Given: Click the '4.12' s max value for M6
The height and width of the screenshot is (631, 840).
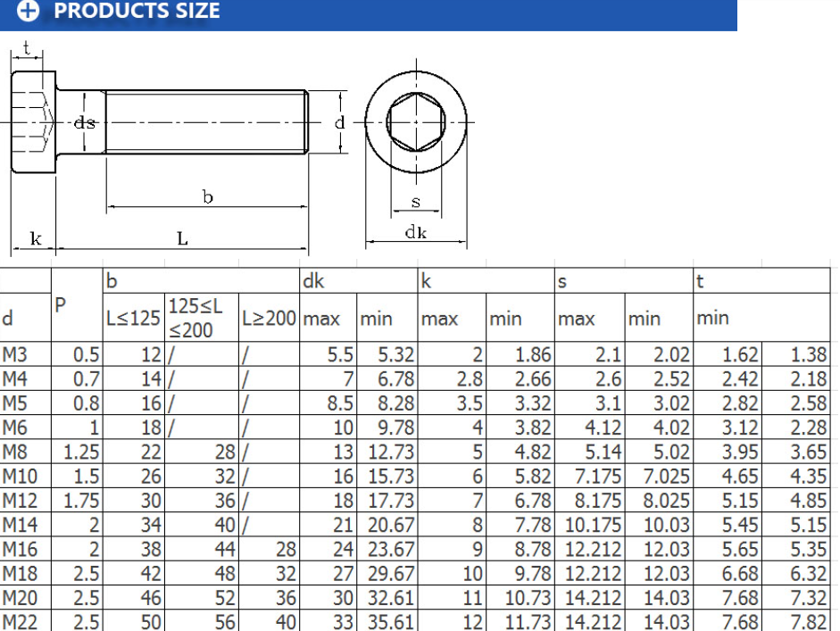Looking at the screenshot, I should point(603,428).
